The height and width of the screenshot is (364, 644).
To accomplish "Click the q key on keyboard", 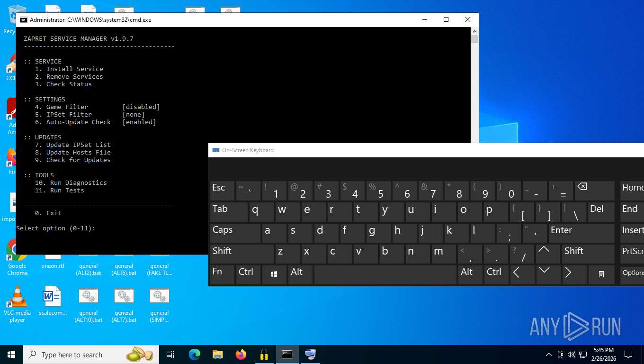I will coord(261,212).
